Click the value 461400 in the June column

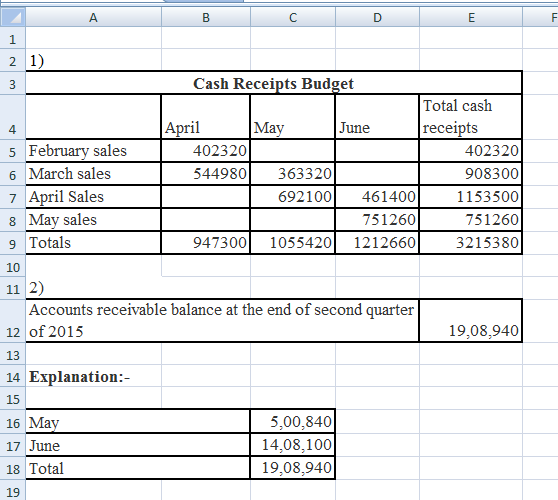click(x=377, y=196)
